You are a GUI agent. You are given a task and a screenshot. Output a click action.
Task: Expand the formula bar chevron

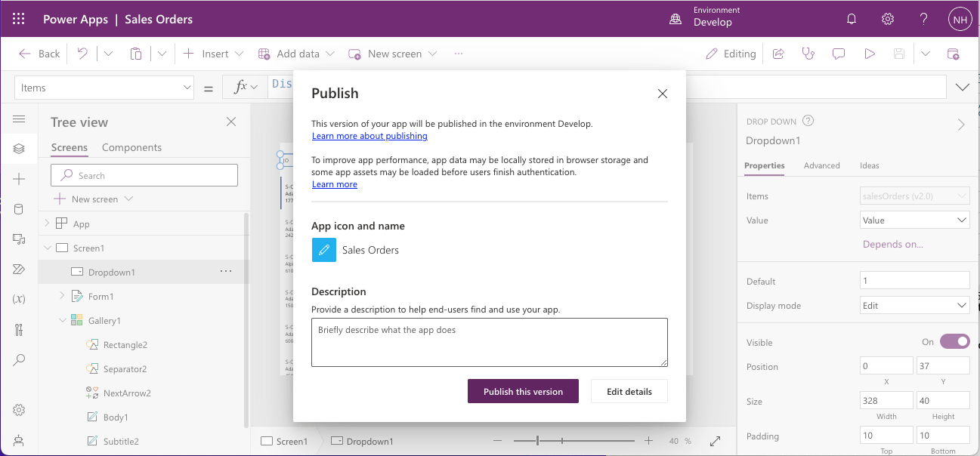[963, 88]
